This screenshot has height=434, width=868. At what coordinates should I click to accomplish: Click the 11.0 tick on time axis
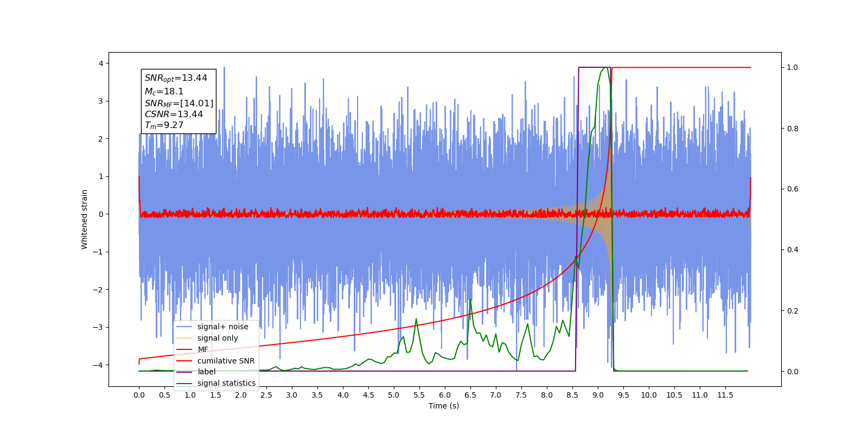[x=700, y=395]
